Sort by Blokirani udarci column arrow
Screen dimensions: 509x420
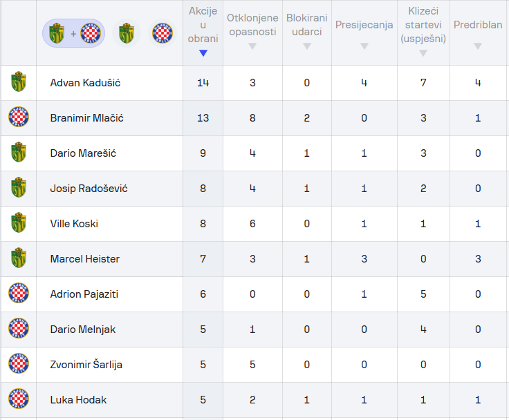tap(306, 46)
